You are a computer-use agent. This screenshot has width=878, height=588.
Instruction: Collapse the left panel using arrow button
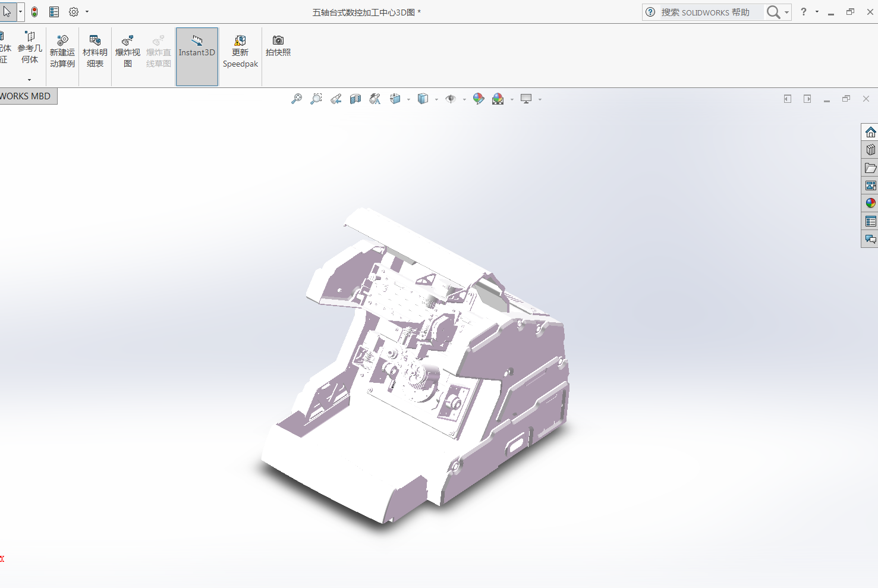pos(788,99)
